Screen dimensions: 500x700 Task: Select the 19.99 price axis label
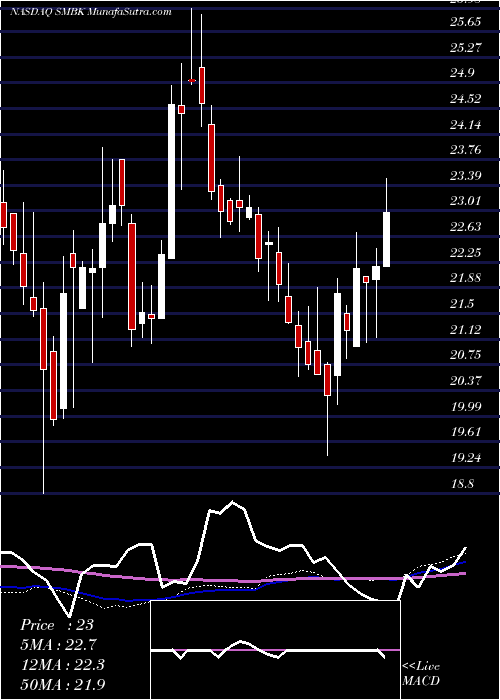coord(465,407)
